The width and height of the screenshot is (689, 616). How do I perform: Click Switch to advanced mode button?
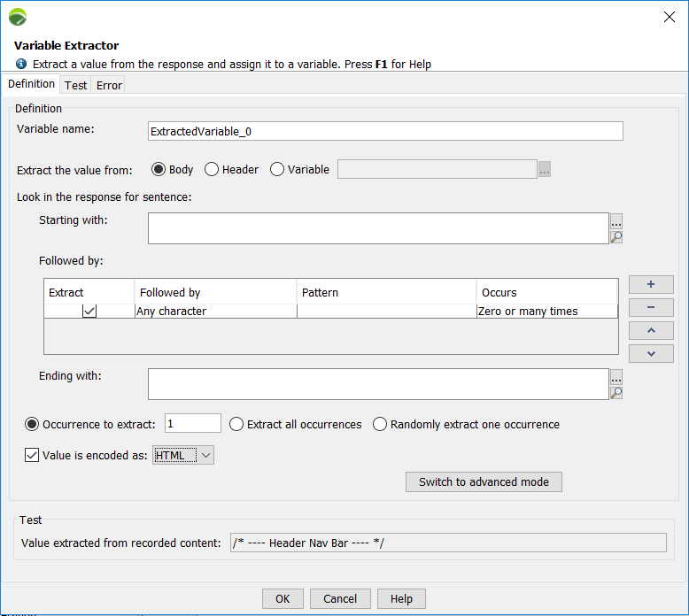pyautogui.click(x=484, y=482)
